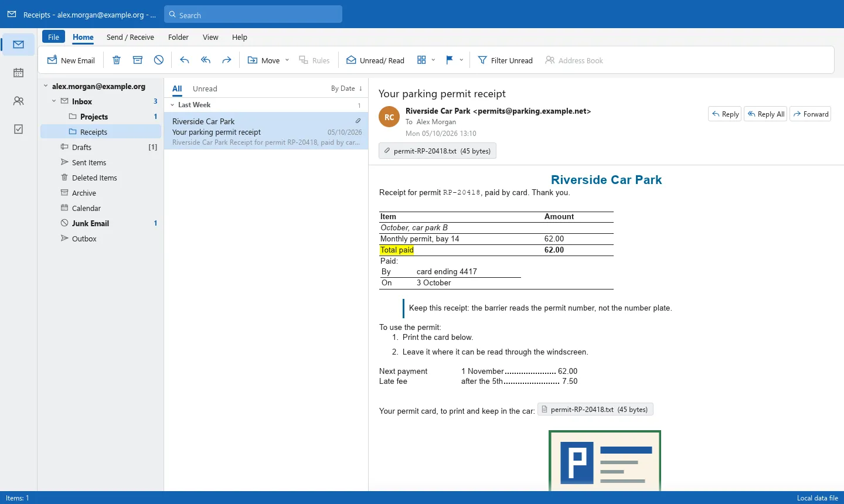Toggle the Filter Unread button
This screenshot has width=844, height=504.
pos(505,60)
